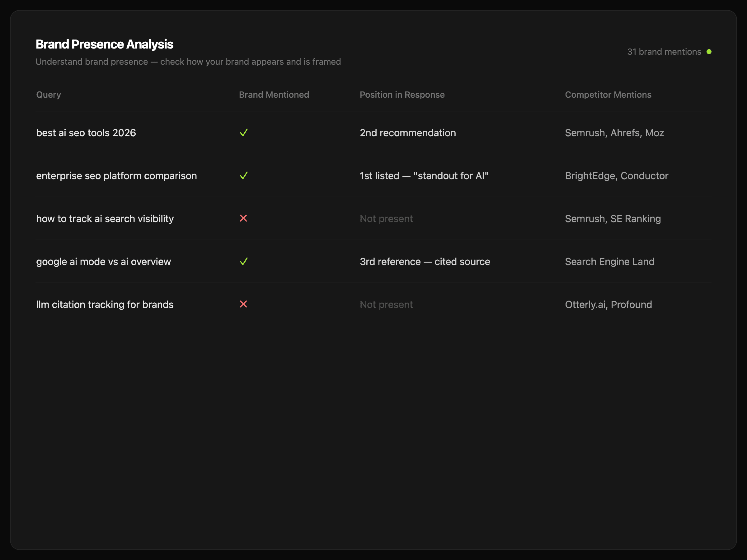Click red X for llm citation tracking

point(243,304)
